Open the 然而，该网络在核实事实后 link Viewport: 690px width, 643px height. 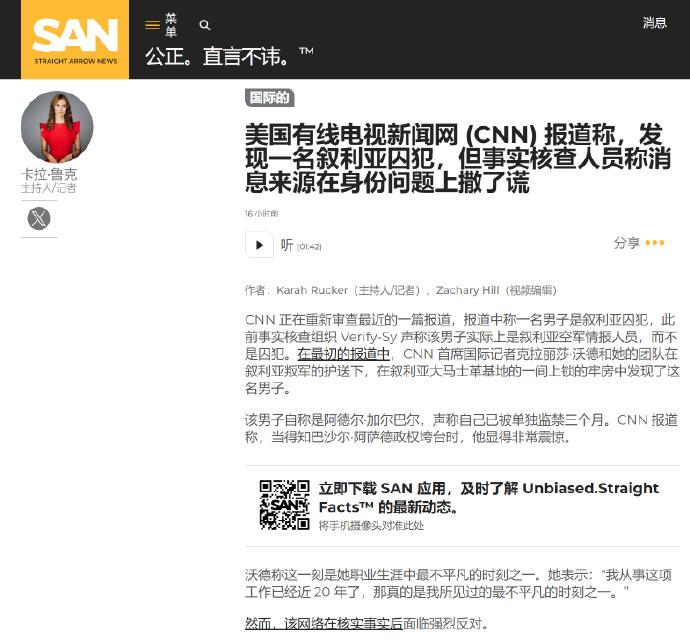click(324, 624)
